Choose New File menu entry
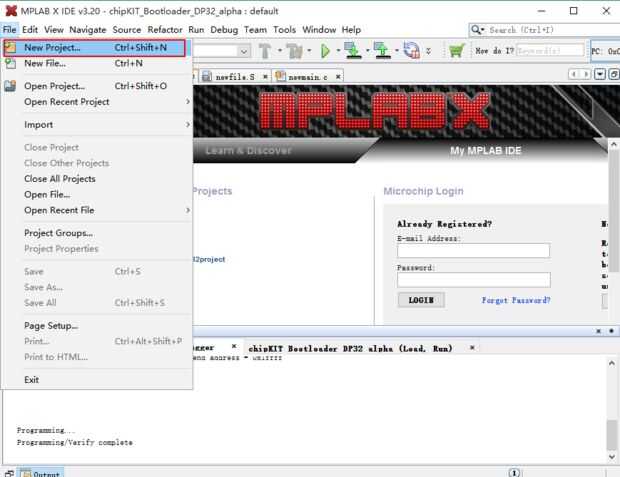This screenshot has height=477, width=620. click(97, 63)
